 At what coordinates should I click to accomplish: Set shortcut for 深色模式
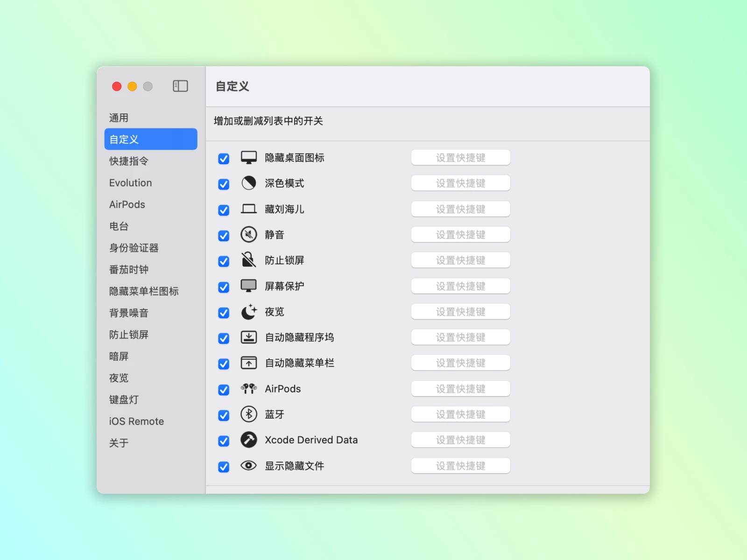pos(460,183)
